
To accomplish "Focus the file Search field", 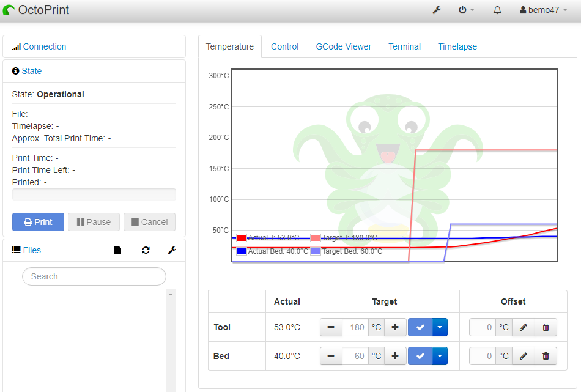I will tap(94, 276).
